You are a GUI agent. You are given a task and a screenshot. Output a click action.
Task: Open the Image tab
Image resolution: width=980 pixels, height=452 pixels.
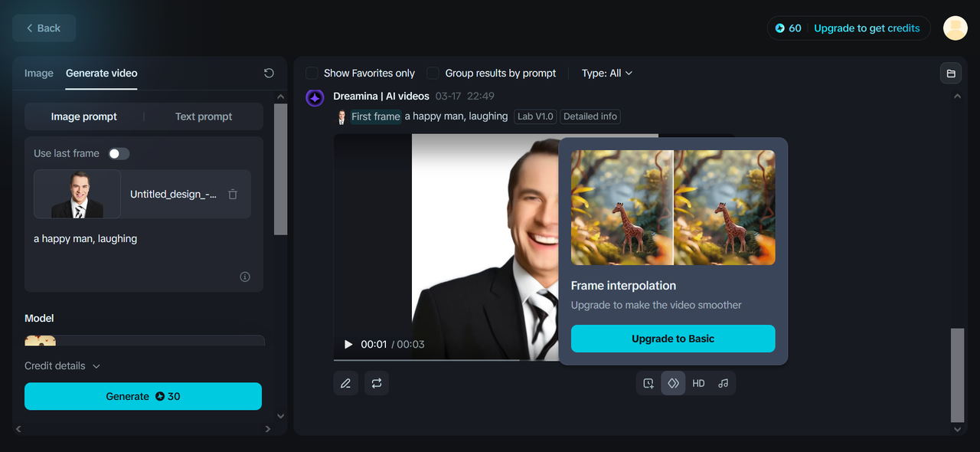(38, 73)
